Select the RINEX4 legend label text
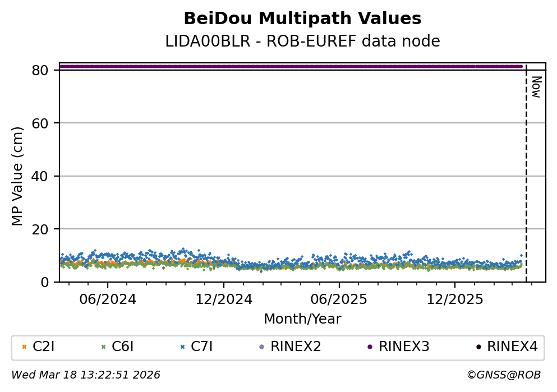Image resolution: width=557 pixels, height=392 pixels. coord(512,347)
